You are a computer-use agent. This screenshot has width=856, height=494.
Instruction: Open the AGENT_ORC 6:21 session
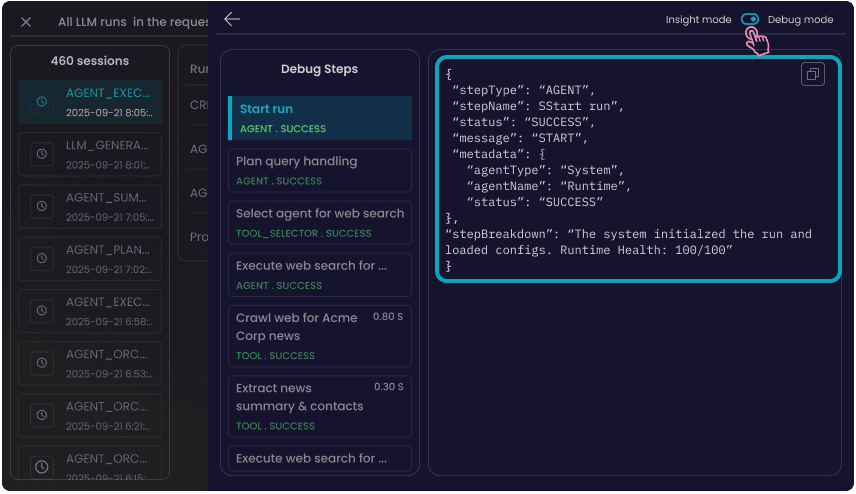90,415
